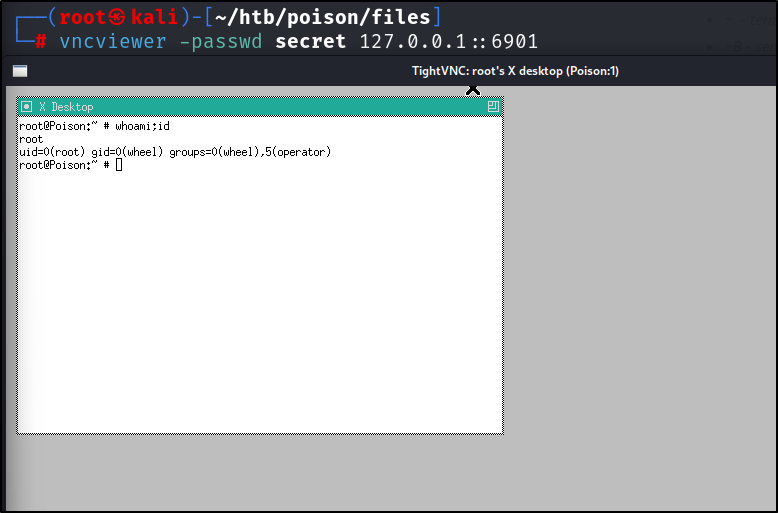
Task: Click the root output line in xterm
Action: click(31, 139)
